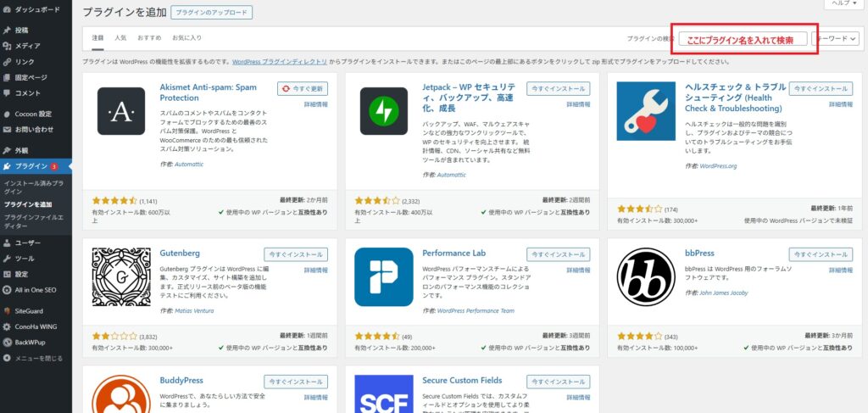Switch to the 人気 tab
The image size is (868, 413).
coord(120,38)
